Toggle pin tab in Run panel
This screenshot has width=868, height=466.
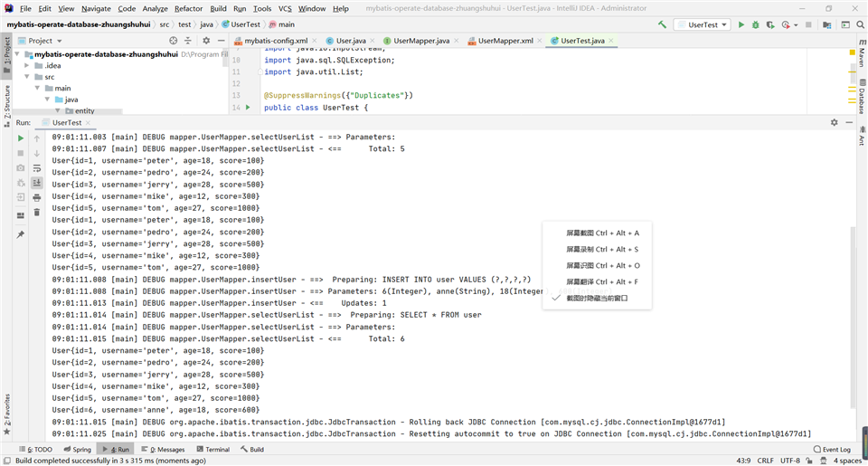click(x=21, y=234)
